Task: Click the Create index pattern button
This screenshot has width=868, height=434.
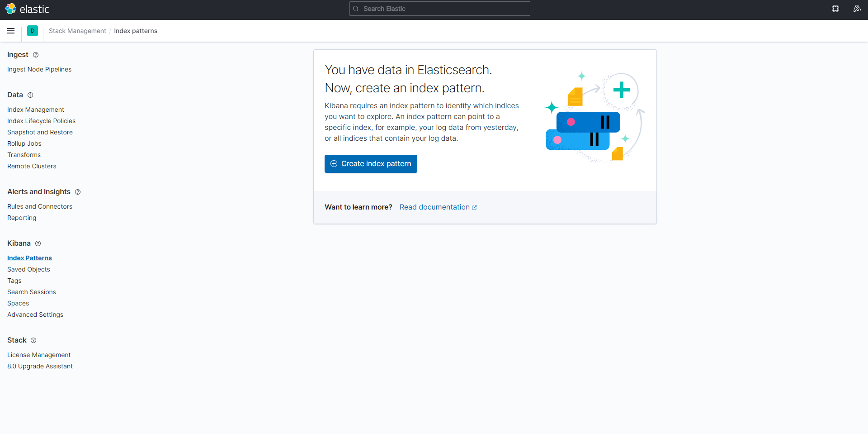Action: (x=370, y=164)
